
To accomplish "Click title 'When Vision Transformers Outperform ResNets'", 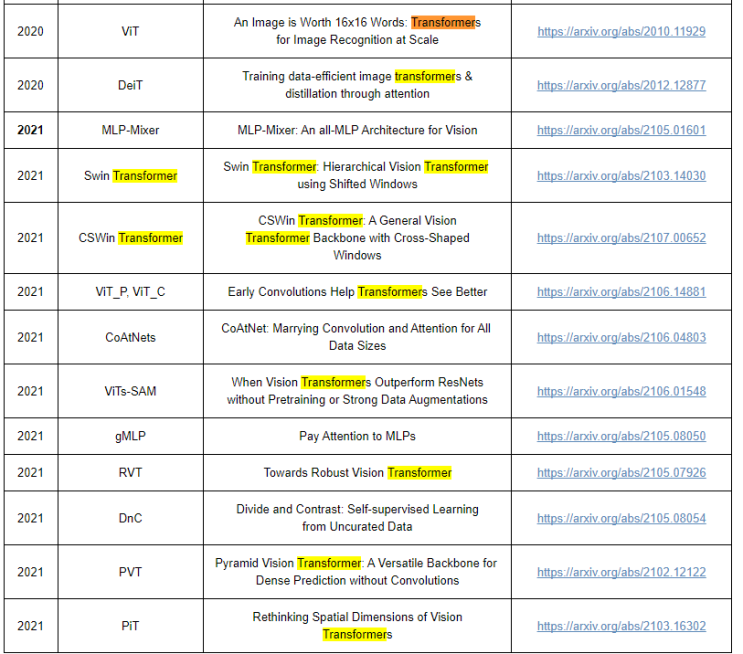I will pyautogui.click(x=357, y=382).
